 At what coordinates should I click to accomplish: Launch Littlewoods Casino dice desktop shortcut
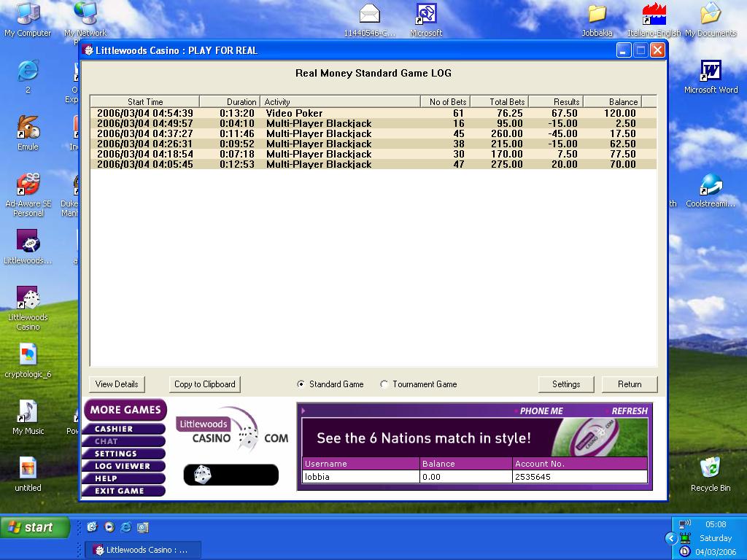pos(28,308)
